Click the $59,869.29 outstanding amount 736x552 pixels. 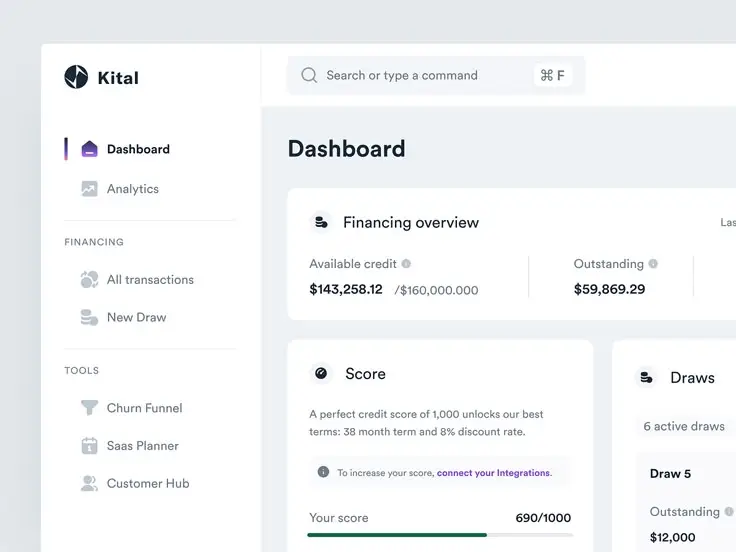pyautogui.click(x=609, y=289)
